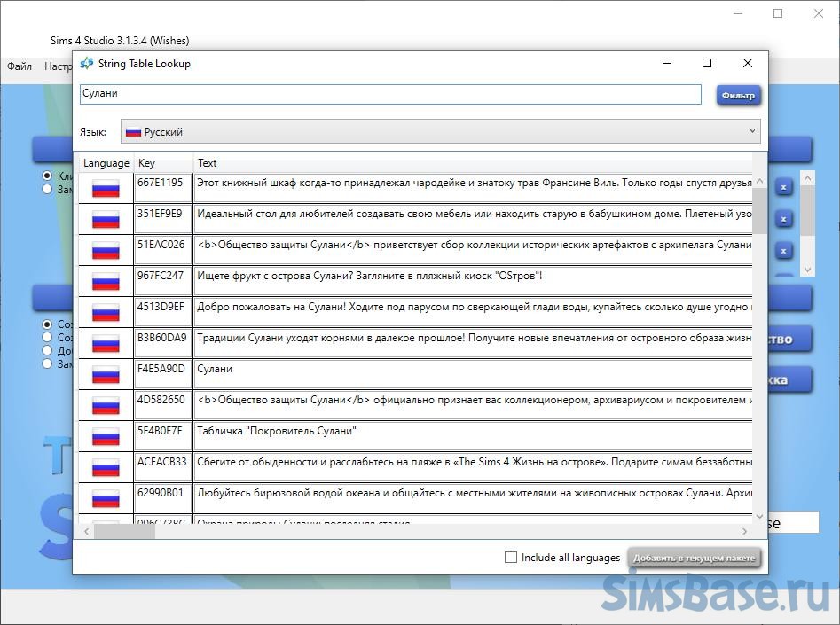The height and width of the screenshot is (625, 840).
Task: Click the horizontal scrollbar thumb of the table
Action: (x=112, y=531)
